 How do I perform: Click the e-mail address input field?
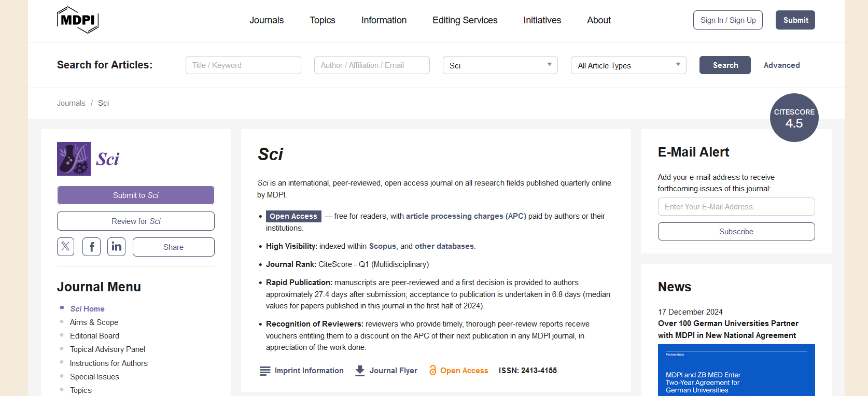point(736,206)
